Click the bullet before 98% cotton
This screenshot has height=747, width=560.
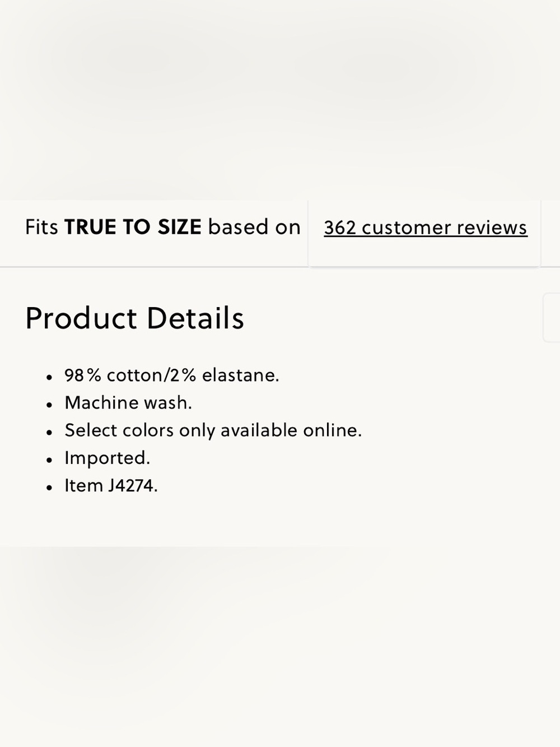point(50,377)
